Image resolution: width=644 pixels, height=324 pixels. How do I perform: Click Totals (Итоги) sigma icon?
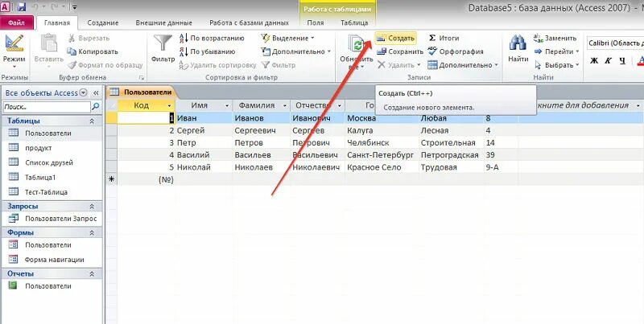click(x=432, y=38)
